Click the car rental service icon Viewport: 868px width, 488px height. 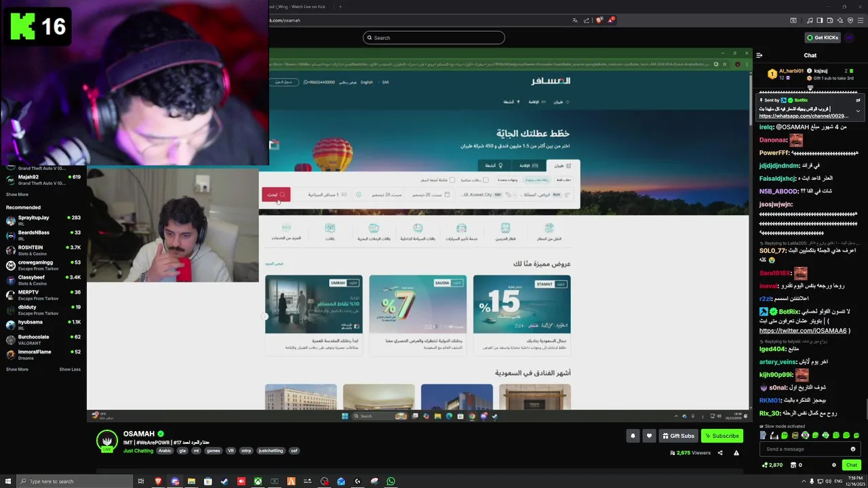462,228
